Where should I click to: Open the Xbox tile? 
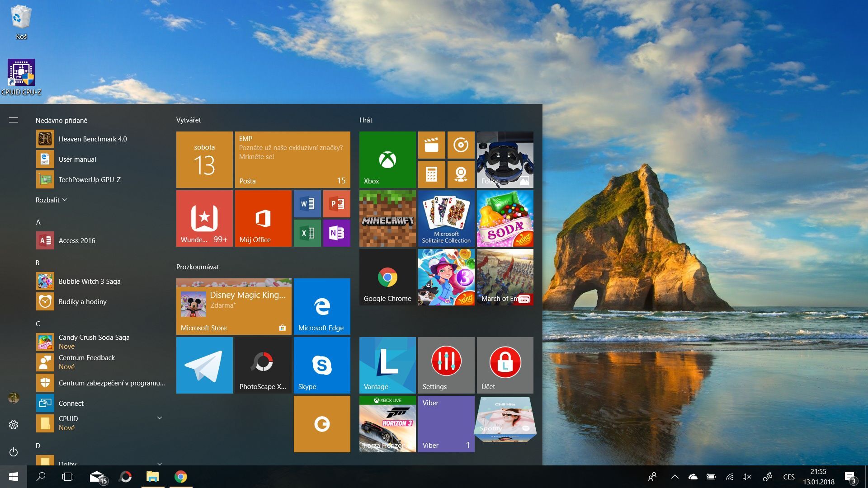point(387,159)
